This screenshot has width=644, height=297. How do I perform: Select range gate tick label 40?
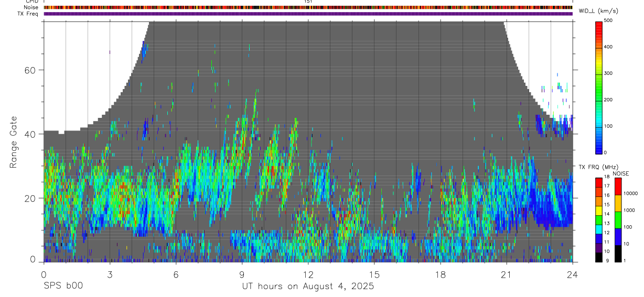(x=30, y=134)
